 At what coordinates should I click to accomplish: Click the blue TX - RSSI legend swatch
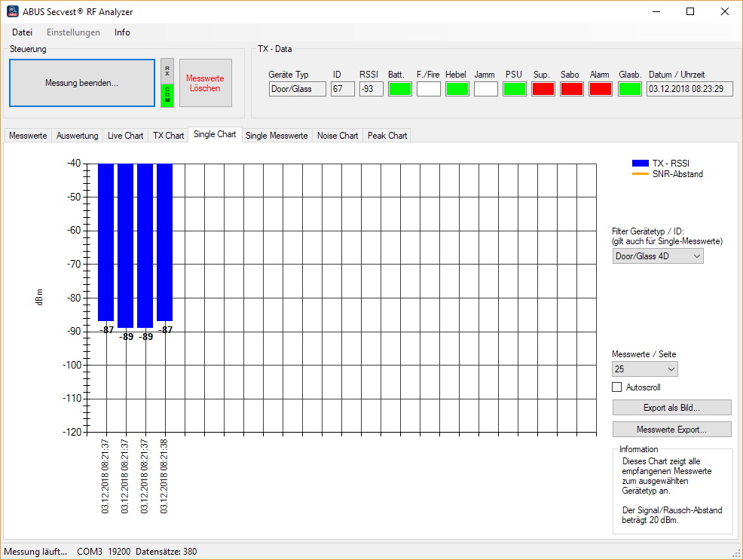pyautogui.click(x=640, y=164)
